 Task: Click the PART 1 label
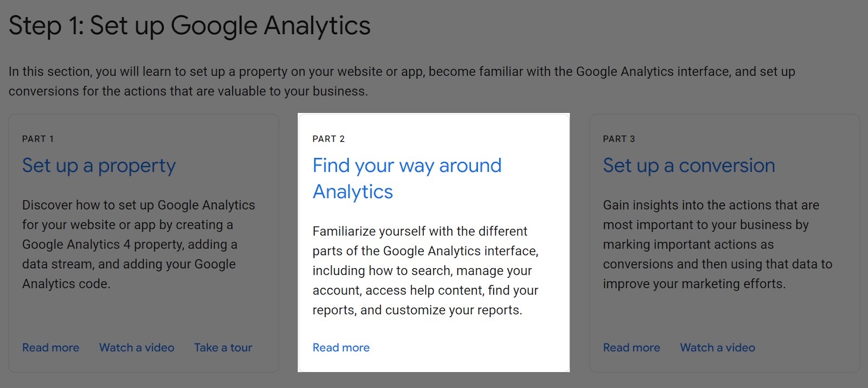(x=37, y=138)
